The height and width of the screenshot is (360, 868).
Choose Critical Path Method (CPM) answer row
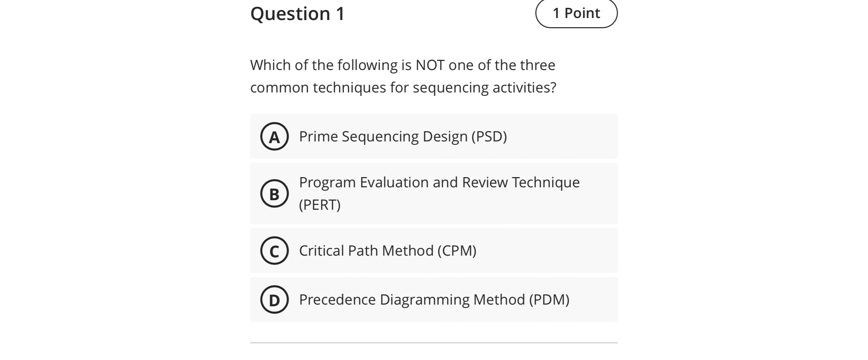coord(387,250)
